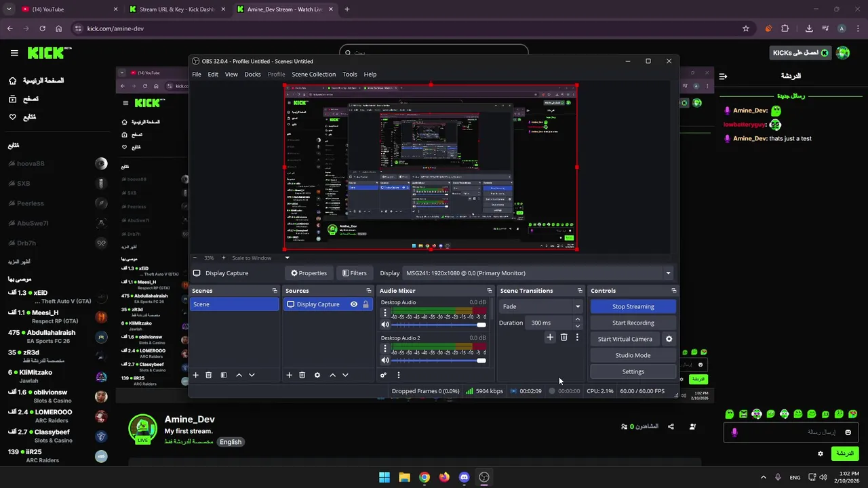The height and width of the screenshot is (488, 868).
Task: Mute Desktop Audio speaker icon
Action: tap(385, 325)
